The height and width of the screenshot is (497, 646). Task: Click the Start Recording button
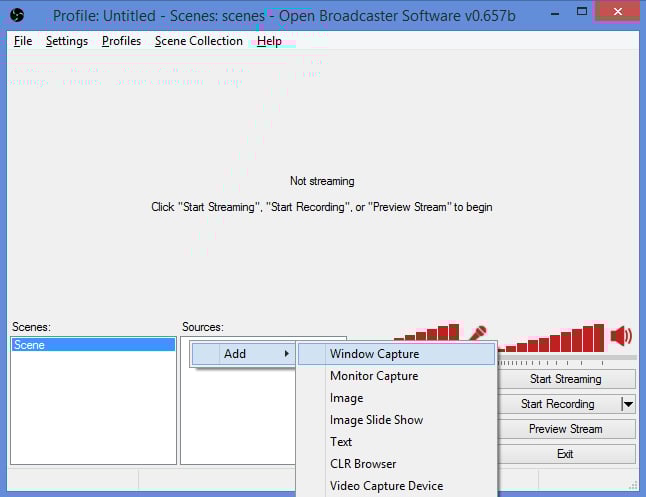(x=558, y=404)
